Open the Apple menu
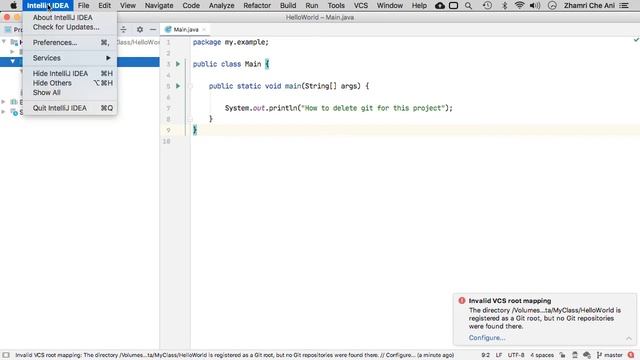 point(13,5)
